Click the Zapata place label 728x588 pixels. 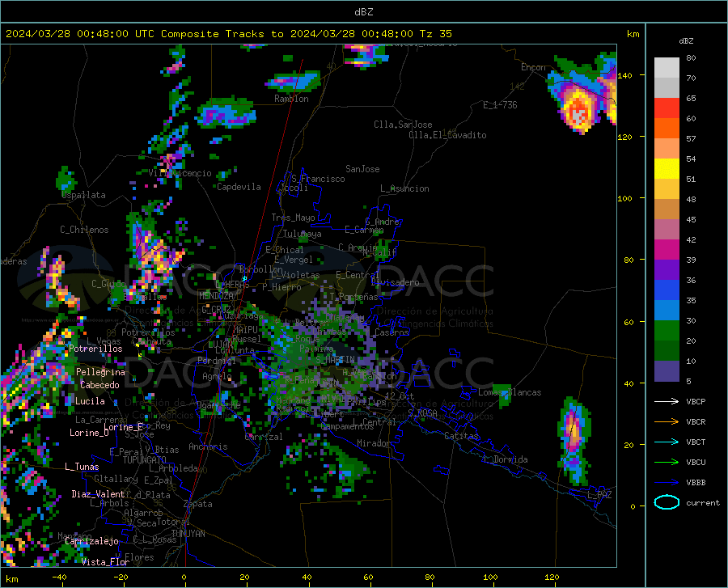198,504
